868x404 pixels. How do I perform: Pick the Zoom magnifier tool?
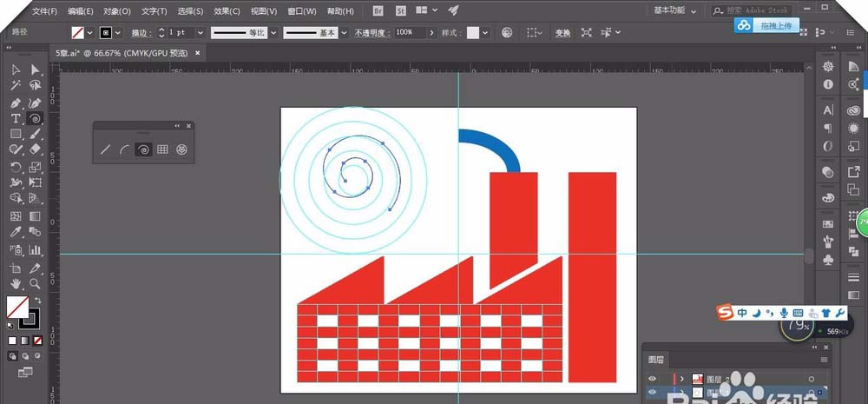coord(35,284)
